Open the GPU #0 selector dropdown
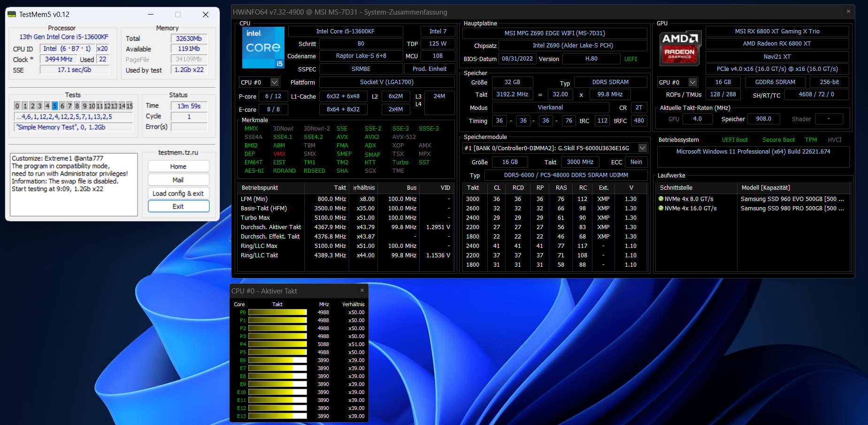The width and height of the screenshot is (868, 425). (x=693, y=82)
